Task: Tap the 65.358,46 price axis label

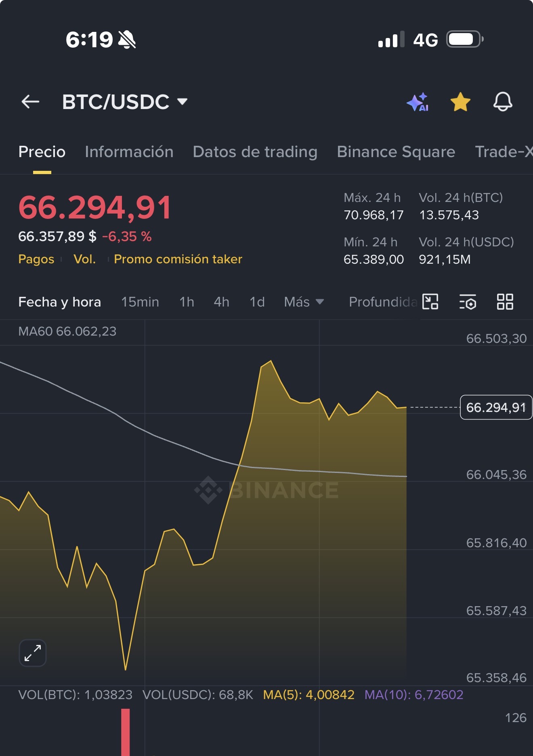Action: 496,678
